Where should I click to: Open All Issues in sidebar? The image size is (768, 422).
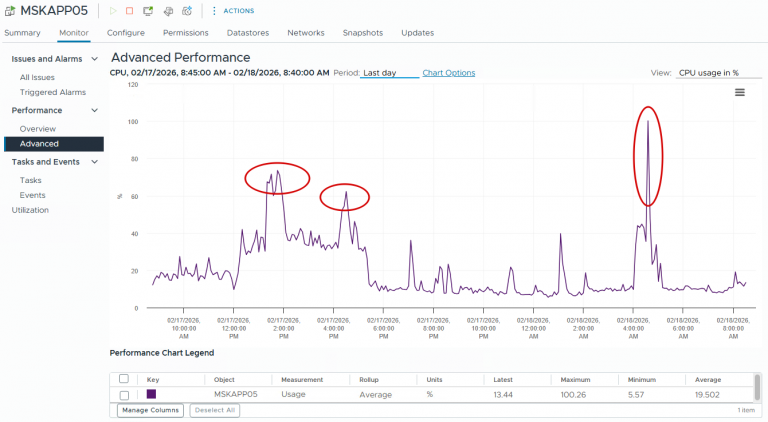pyautogui.click(x=37, y=77)
